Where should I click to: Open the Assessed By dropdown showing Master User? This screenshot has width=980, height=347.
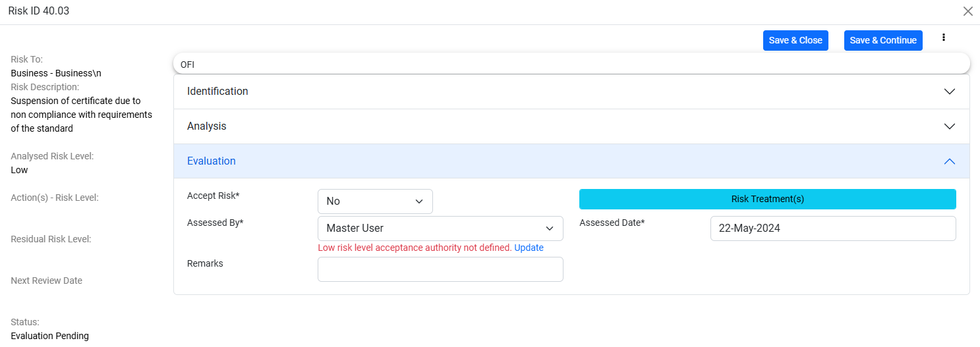pos(440,228)
